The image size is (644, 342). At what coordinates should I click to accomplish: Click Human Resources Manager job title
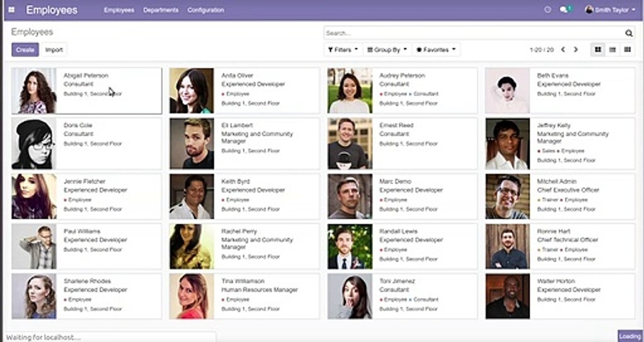[260, 290]
